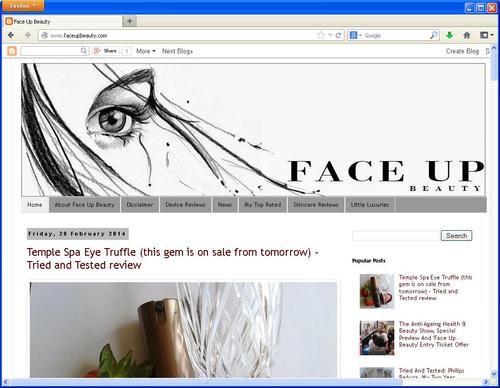Click the blog sidebar search input

point(396,236)
